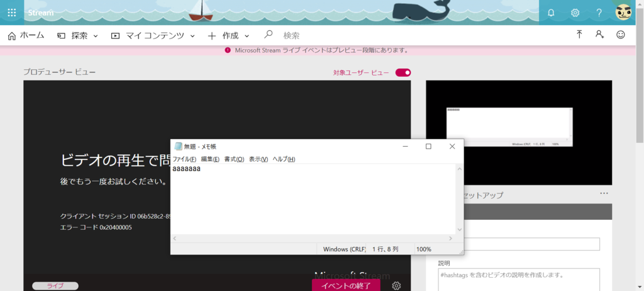
Task: Click 1 行、8 列 in status bar
Action: (386, 249)
